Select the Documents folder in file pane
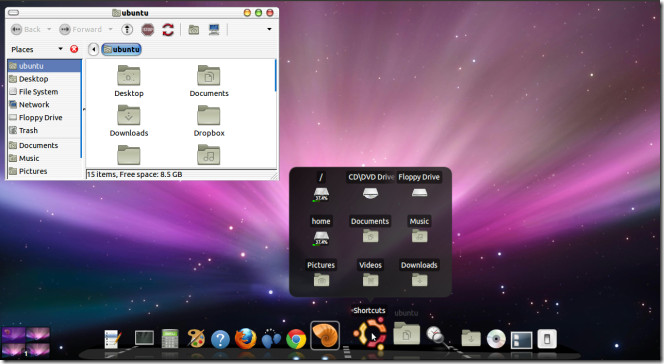 [x=209, y=81]
